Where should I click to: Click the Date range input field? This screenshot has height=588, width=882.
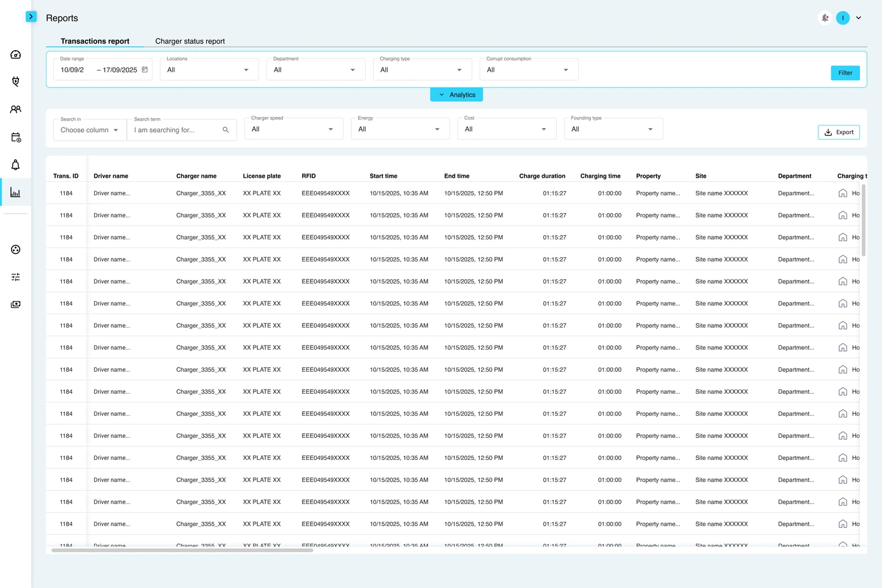(103, 69)
